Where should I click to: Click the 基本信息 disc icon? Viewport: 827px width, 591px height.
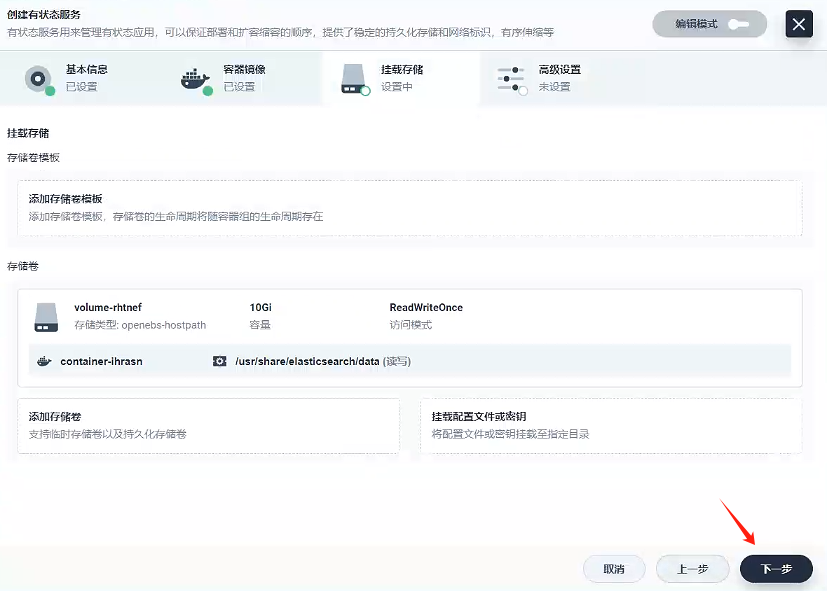39,80
